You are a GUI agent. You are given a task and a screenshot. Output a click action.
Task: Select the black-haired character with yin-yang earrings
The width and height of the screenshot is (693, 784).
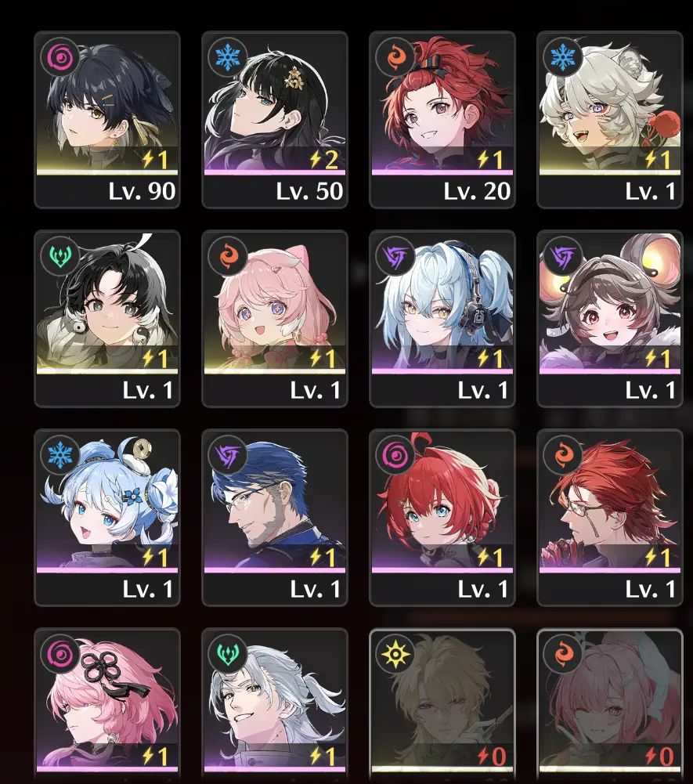(107, 319)
